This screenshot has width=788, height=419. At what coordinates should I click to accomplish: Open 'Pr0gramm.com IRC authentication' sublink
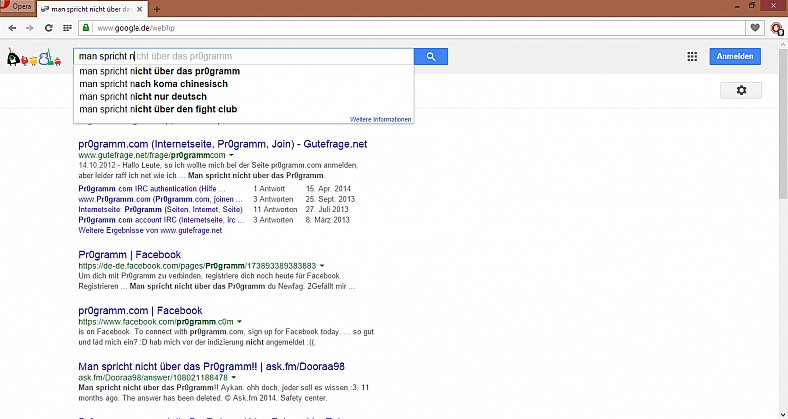pos(152,189)
